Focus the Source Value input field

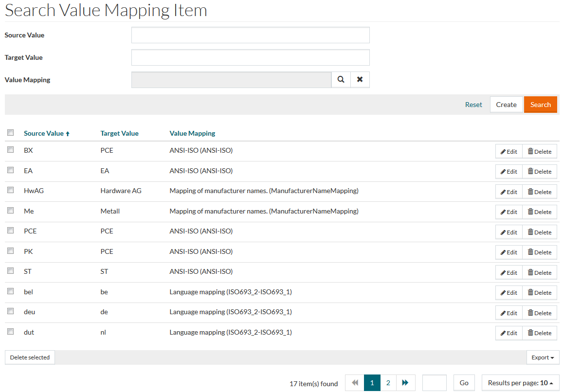[250, 35]
